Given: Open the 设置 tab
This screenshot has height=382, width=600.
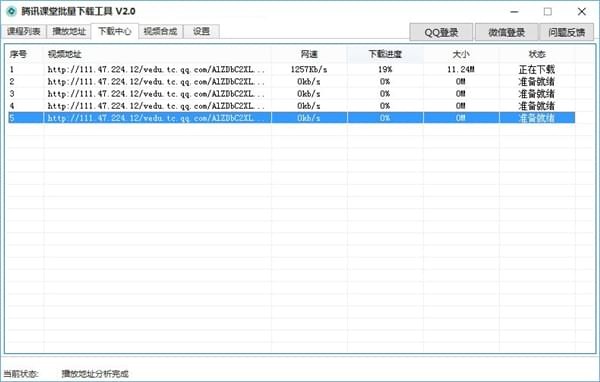Looking at the screenshot, I should 201,31.
